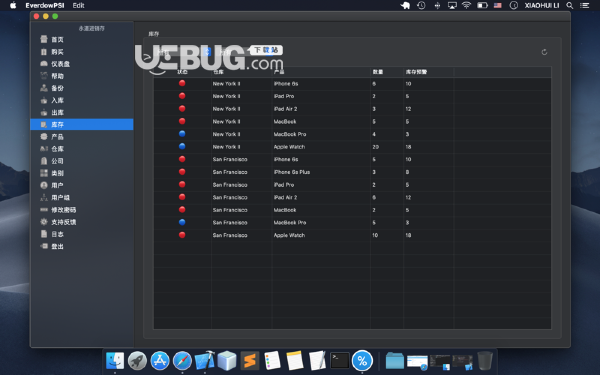600x375 pixels.
Task: Open Notification Center icon in menu bar
Action: 584,5
